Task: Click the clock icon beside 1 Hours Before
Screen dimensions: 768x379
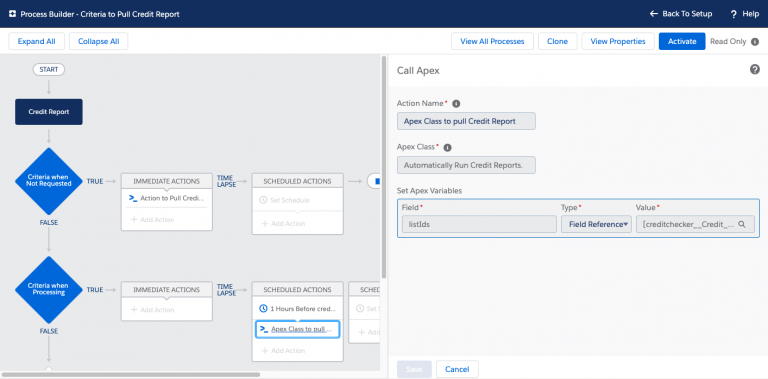Action: (263, 309)
